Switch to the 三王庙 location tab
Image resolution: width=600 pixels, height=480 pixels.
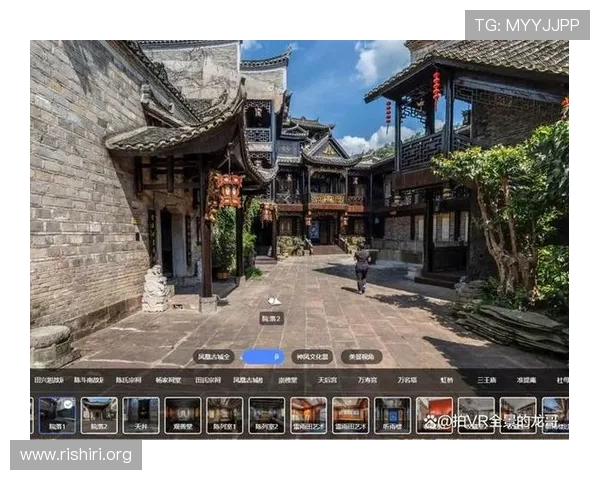tap(487, 380)
